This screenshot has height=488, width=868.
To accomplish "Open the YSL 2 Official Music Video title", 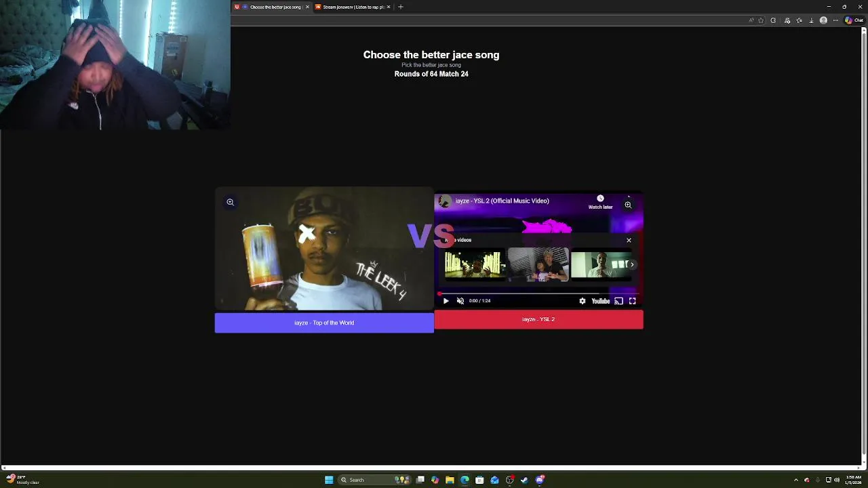I will [502, 201].
